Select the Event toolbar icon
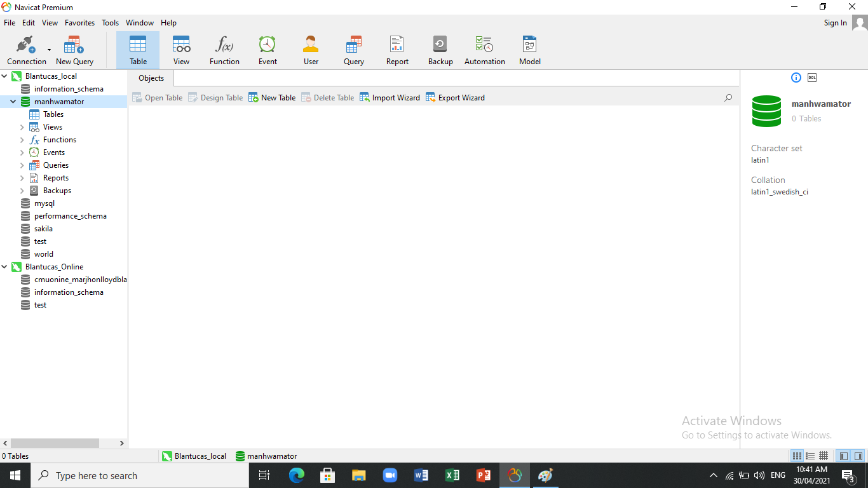 pos(268,51)
